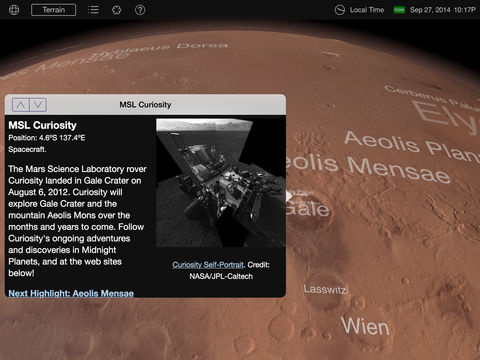Open the list menu icon
Viewport: 480px width, 360px height.
click(x=93, y=10)
